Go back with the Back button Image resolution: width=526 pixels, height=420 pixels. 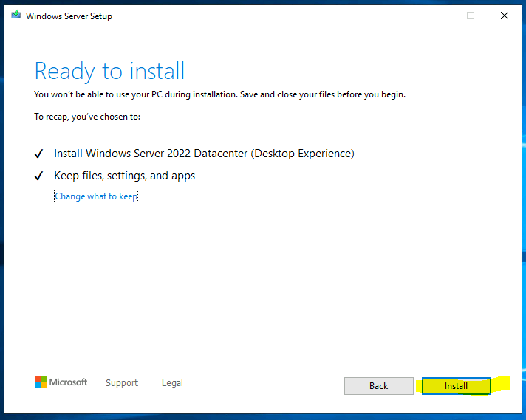pyautogui.click(x=379, y=386)
